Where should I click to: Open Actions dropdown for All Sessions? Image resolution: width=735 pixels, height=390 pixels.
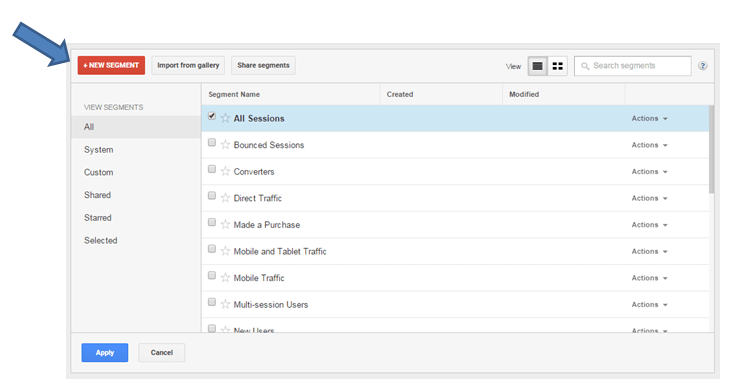649,119
